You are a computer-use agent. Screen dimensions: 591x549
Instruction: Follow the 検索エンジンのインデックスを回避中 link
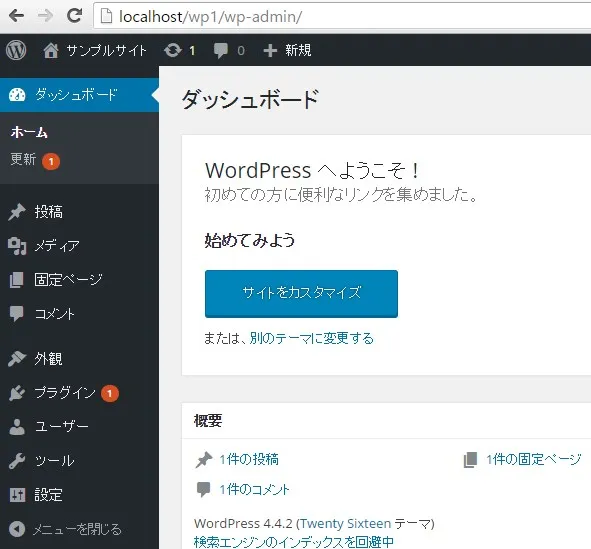click(294, 542)
